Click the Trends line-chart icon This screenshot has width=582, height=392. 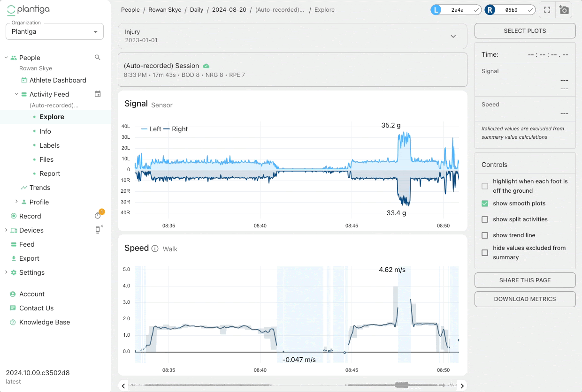(x=24, y=188)
